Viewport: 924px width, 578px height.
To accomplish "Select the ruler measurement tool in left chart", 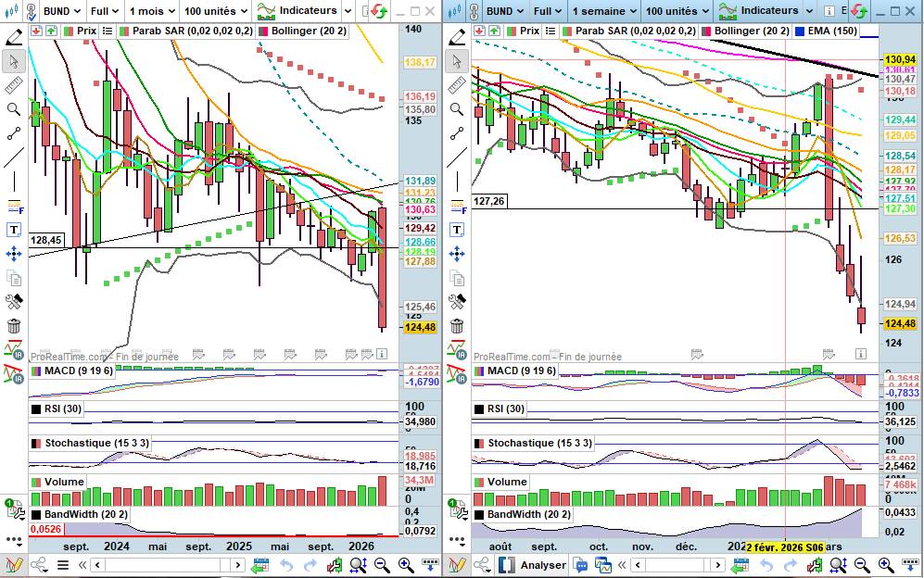I will pos(14,86).
